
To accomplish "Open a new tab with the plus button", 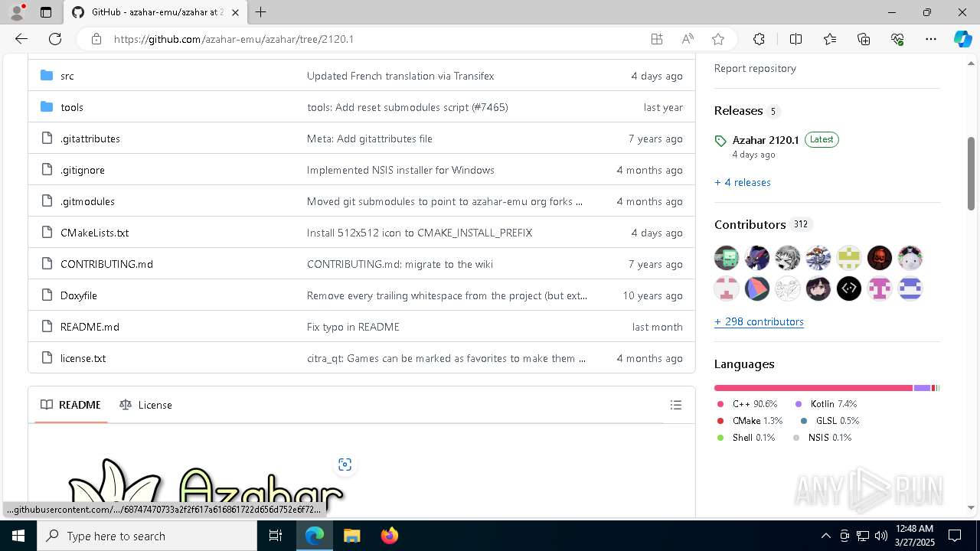I will (260, 12).
